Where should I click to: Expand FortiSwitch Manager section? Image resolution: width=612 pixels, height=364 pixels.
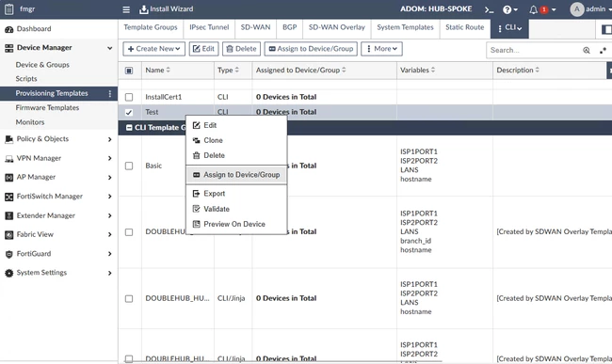click(x=109, y=197)
